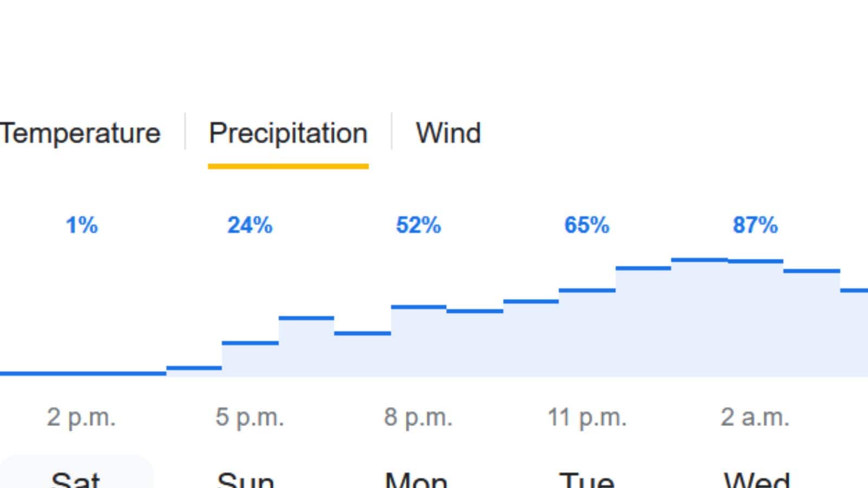Screen dimensions: 868x488
Task: Open the Wind tab
Action: point(448,133)
